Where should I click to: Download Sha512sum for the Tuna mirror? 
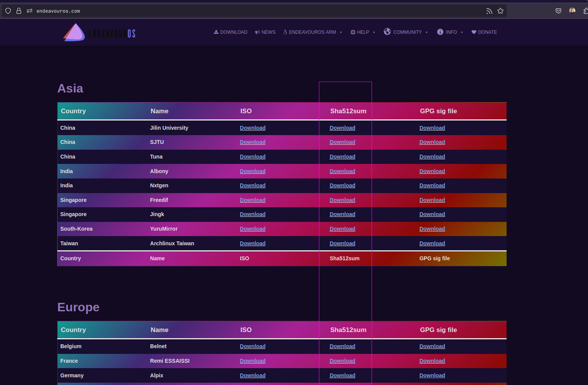[342, 157]
